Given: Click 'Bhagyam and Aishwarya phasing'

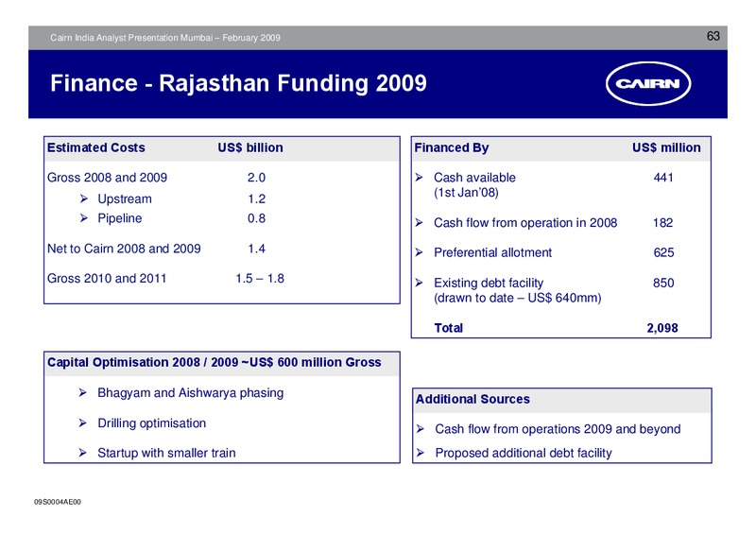Looking at the screenshot, I should pyautogui.click(x=191, y=393).
